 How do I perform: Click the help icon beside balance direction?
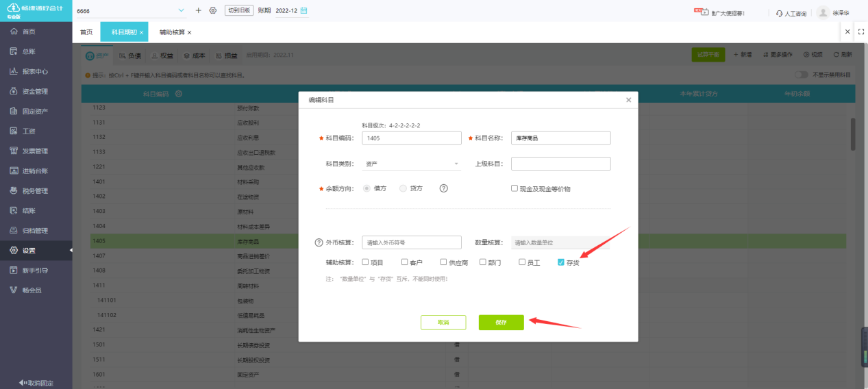[x=443, y=188]
